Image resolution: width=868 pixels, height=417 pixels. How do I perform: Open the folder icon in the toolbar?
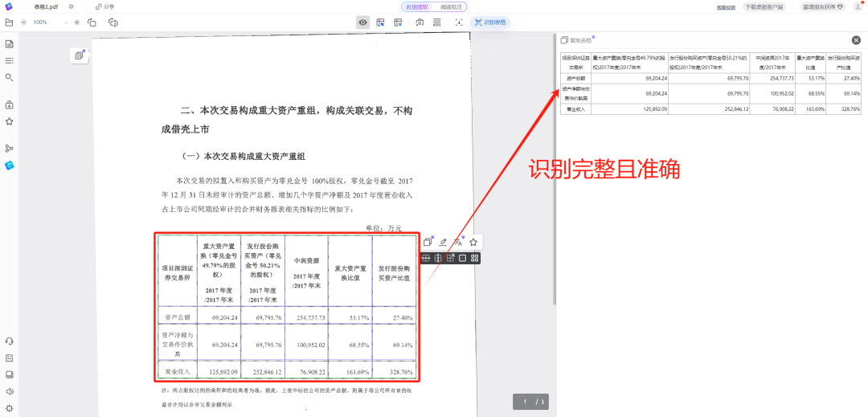[x=8, y=22]
